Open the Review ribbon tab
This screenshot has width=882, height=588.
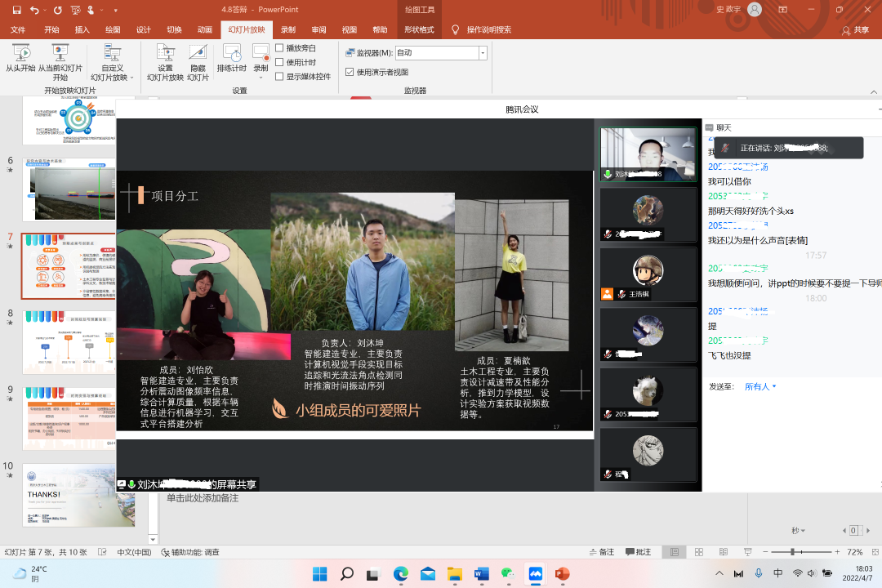[x=319, y=30]
